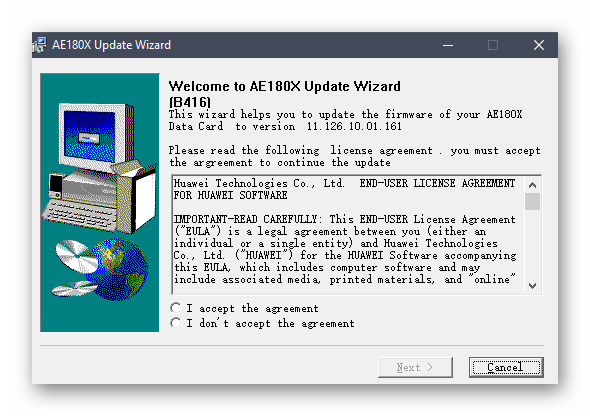590x416 pixels.
Task: Click the license scrollbar thumb
Action: click(532, 201)
